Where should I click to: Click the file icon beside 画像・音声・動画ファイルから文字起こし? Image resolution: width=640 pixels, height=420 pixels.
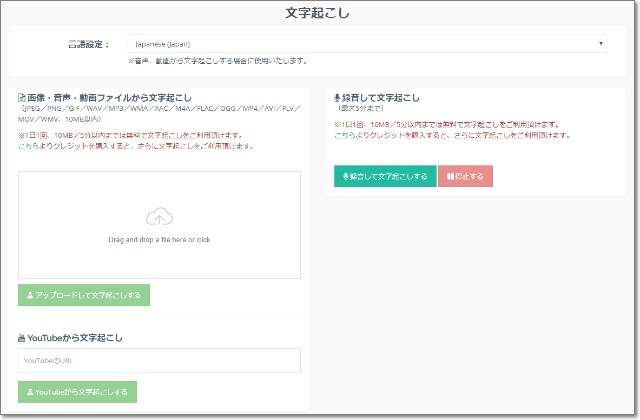pos(22,97)
